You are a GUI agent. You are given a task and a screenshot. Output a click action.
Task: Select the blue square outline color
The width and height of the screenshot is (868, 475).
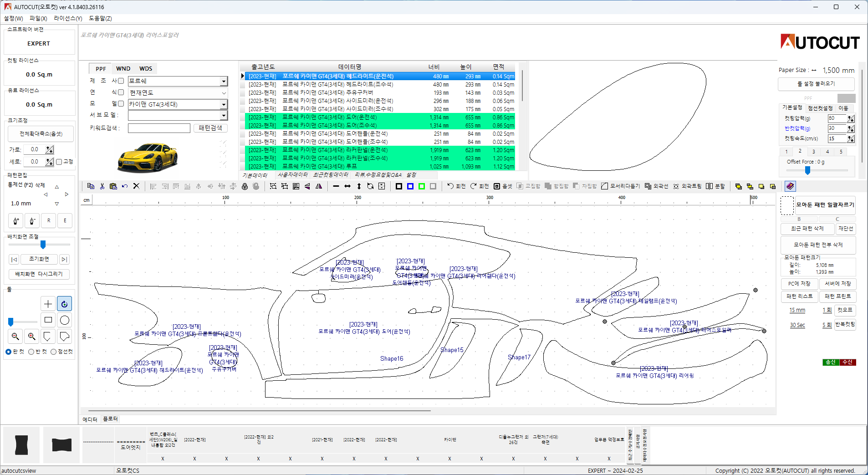410,186
